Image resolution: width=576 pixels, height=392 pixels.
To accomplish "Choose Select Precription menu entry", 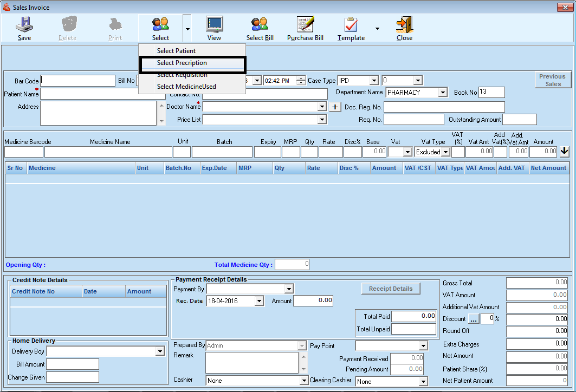I will coord(182,63).
